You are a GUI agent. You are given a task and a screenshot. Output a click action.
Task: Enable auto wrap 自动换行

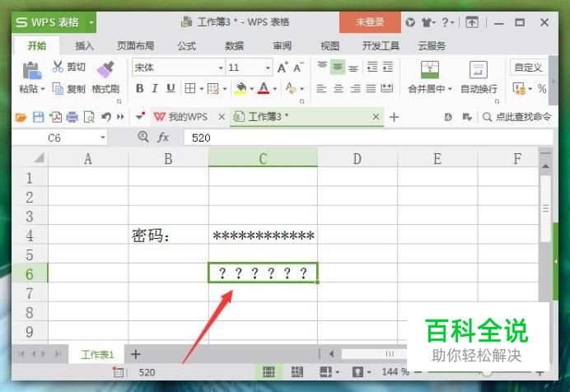tap(479, 77)
